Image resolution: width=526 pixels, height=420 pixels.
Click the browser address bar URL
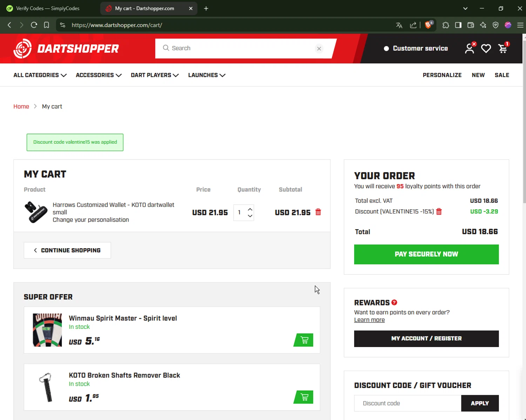(117, 25)
